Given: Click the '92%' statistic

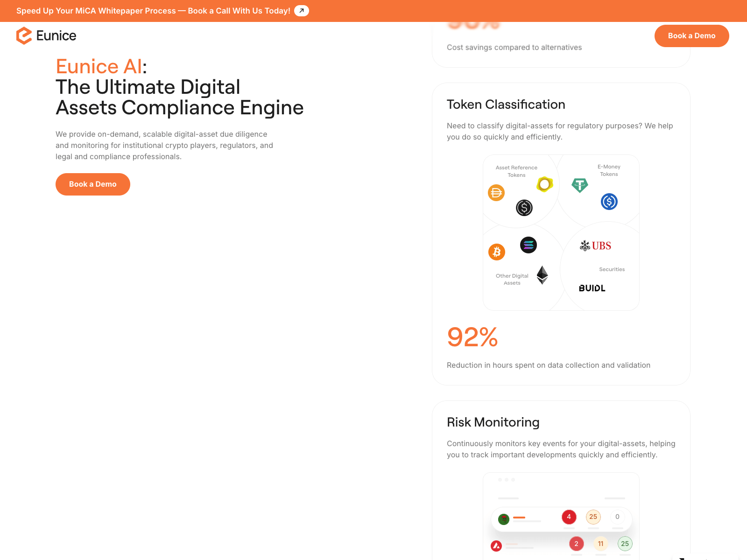Looking at the screenshot, I should click(472, 337).
